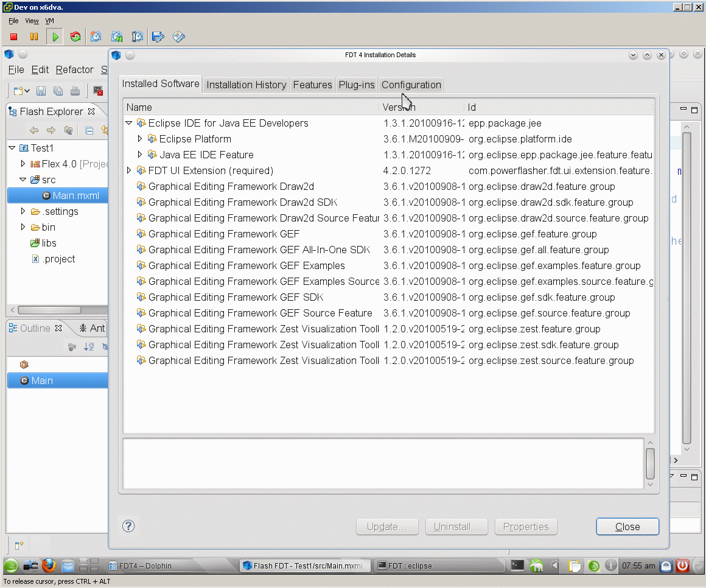Click the Flash Explorer horizontal scrollbar

click(49, 310)
